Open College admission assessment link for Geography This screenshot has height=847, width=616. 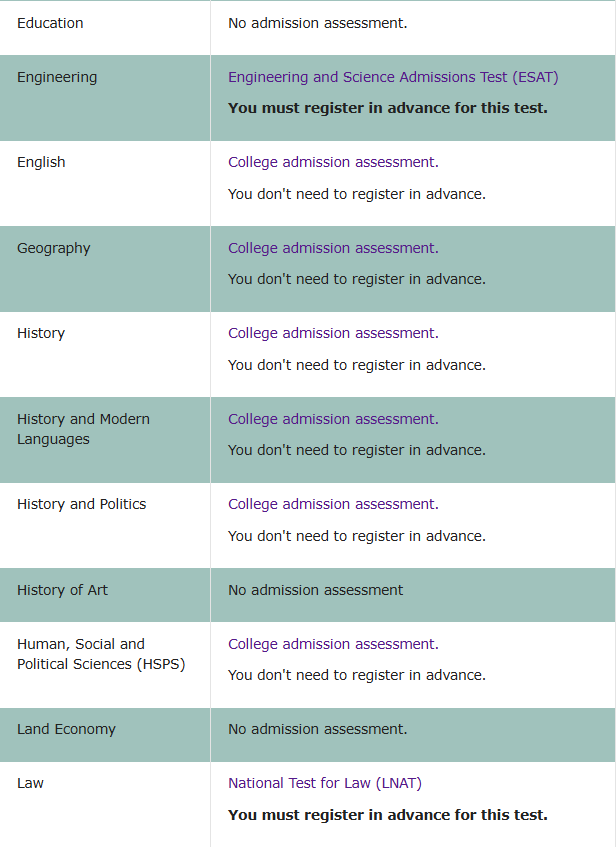click(333, 248)
